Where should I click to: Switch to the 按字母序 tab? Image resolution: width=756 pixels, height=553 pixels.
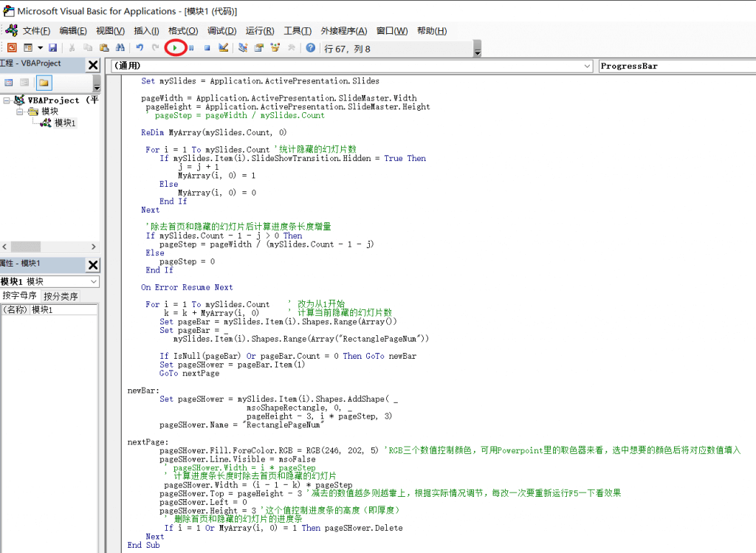20,295
